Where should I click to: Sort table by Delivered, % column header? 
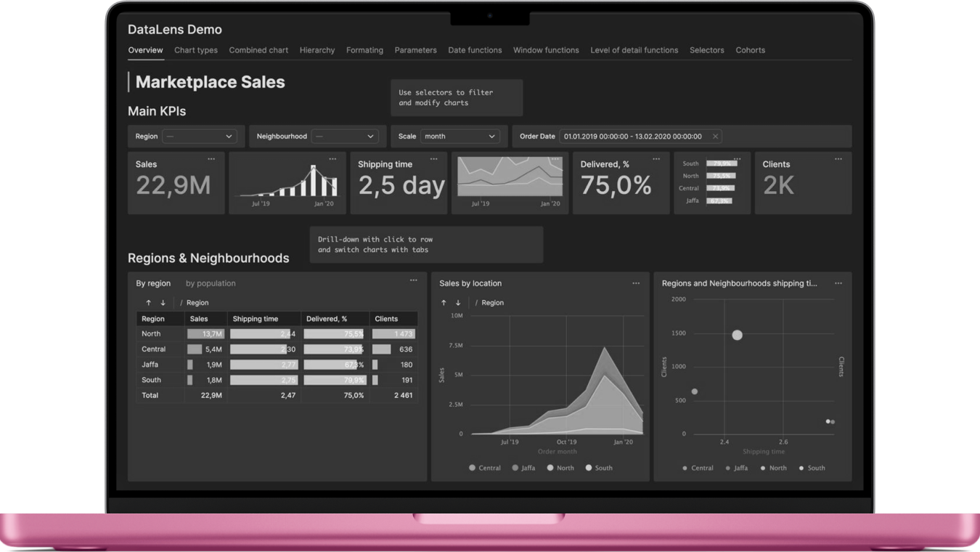coord(327,319)
